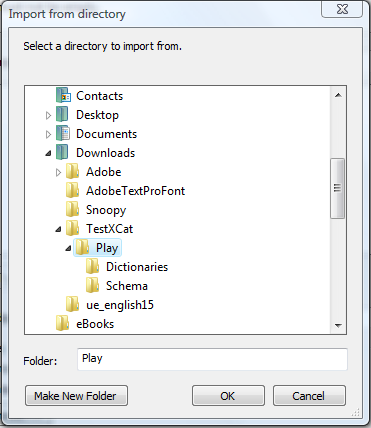371x428 pixels.
Task: Click the Cancel button
Action: (309, 396)
